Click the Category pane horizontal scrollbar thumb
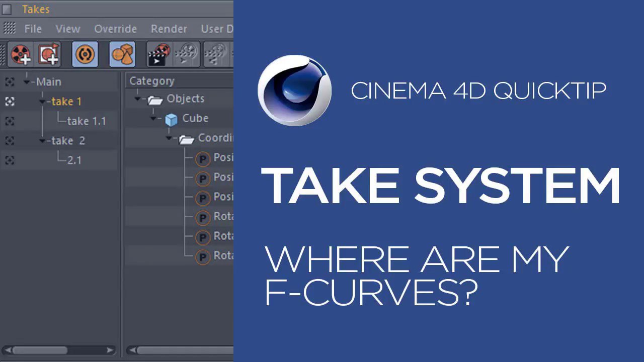Screen dimensions: 644x362 click(185, 350)
